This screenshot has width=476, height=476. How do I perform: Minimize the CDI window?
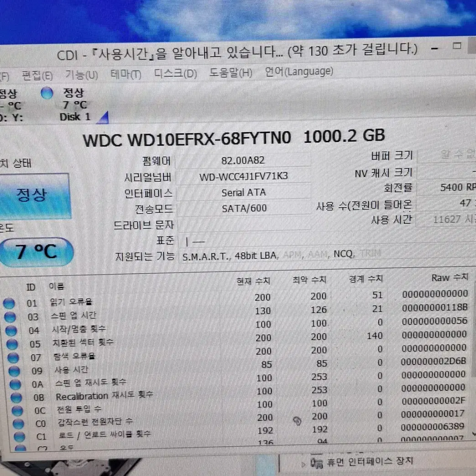tap(434, 48)
